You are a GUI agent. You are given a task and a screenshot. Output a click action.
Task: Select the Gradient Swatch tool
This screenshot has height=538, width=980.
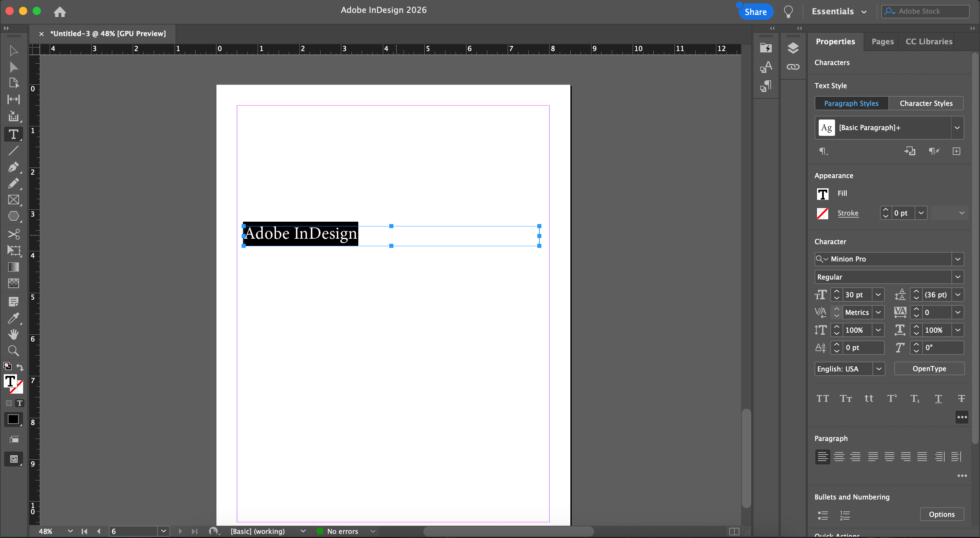pyautogui.click(x=13, y=267)
